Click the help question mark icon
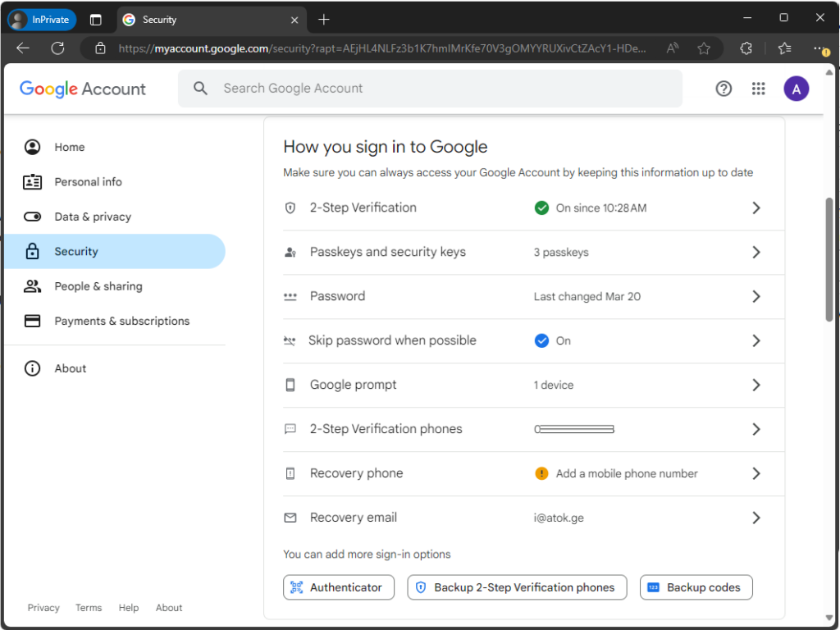Image resolution: width=840 pixels, height=630 pixels. (x=724, y=89)
